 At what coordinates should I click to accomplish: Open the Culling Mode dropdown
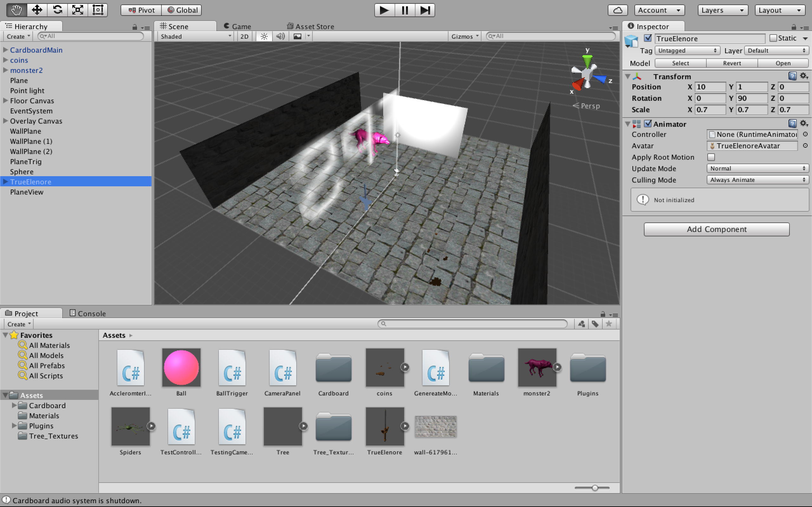coord(757,180)
